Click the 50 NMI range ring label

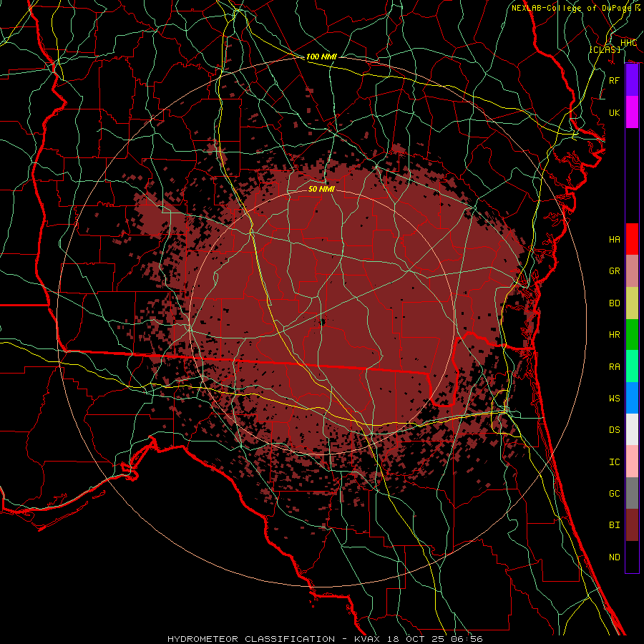[321, 189]
